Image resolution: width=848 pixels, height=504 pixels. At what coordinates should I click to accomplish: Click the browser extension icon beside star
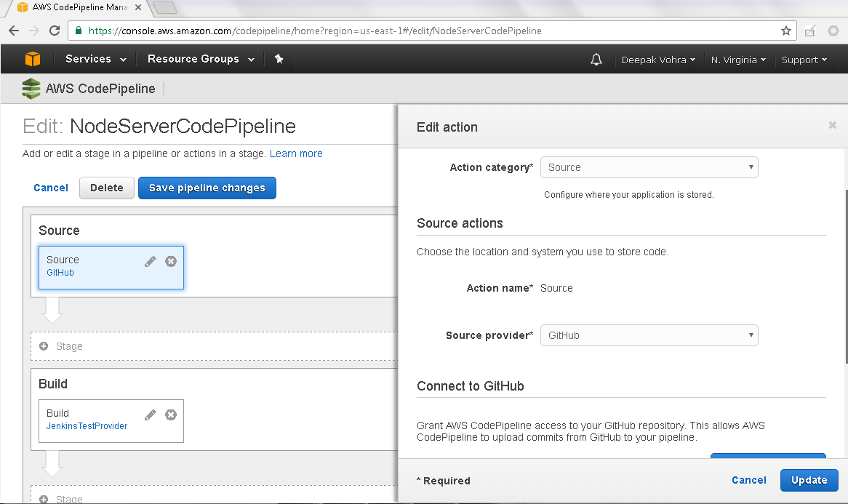click(809, 31)
